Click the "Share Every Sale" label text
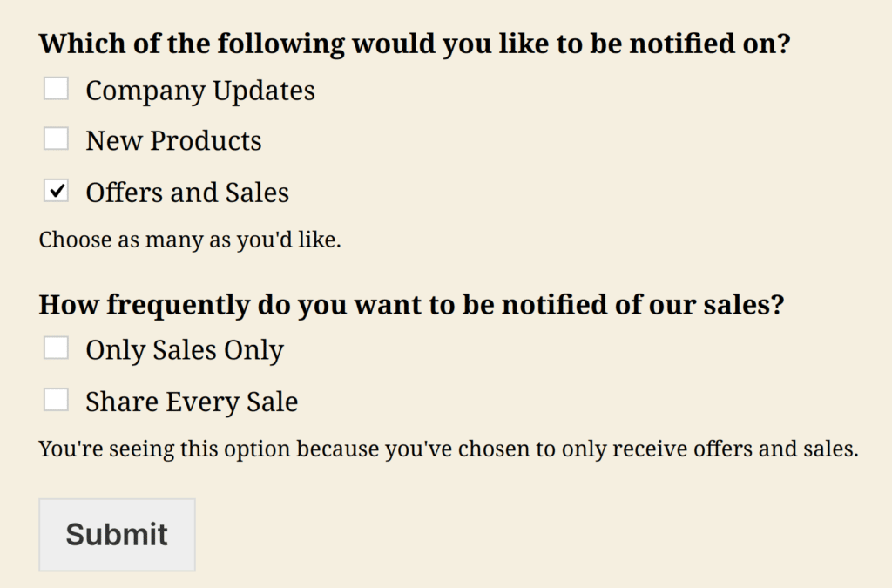The width and height of the screenshot is (892, 588). (192, 402)
